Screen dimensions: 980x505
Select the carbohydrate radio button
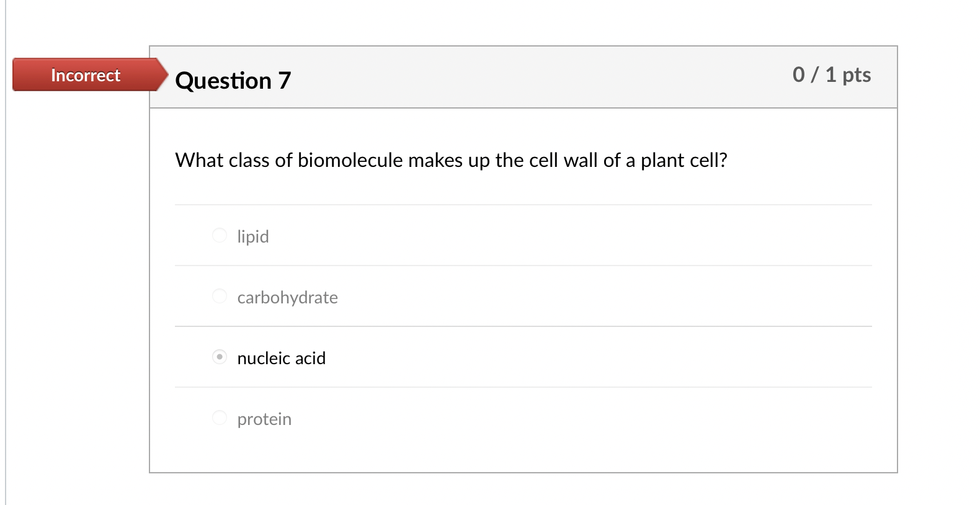219,296
